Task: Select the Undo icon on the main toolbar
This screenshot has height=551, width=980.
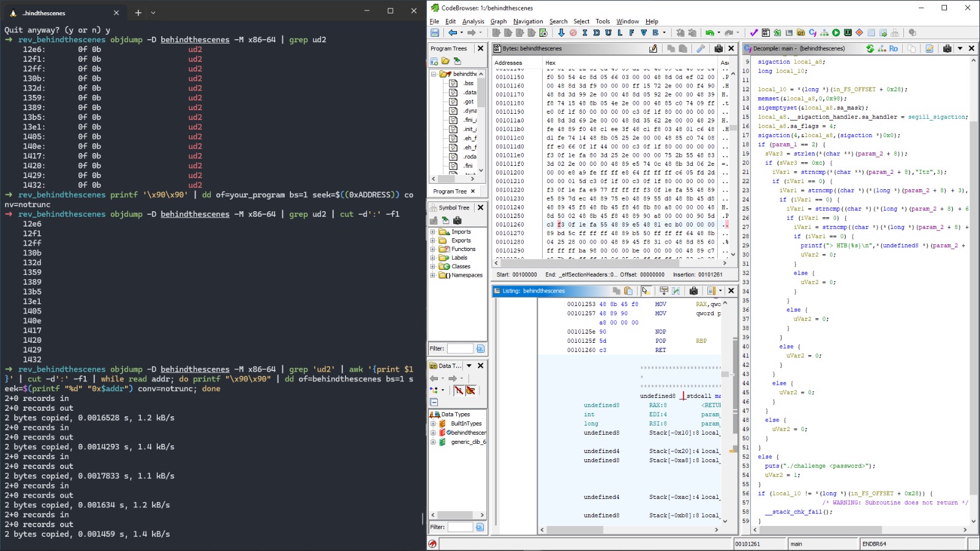Action: click(709, 32)
